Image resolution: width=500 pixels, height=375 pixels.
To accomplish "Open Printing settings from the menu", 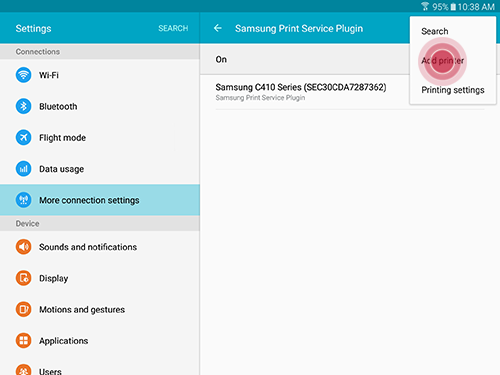I will tap(453, 90).
